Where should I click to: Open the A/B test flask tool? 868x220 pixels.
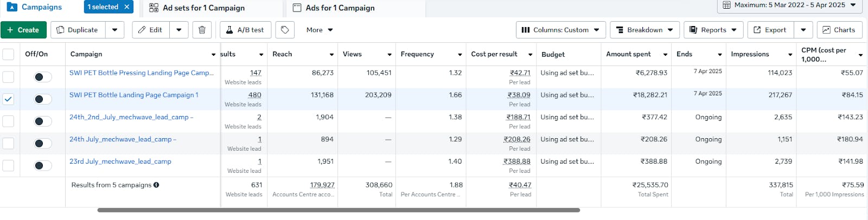[245, 30]
